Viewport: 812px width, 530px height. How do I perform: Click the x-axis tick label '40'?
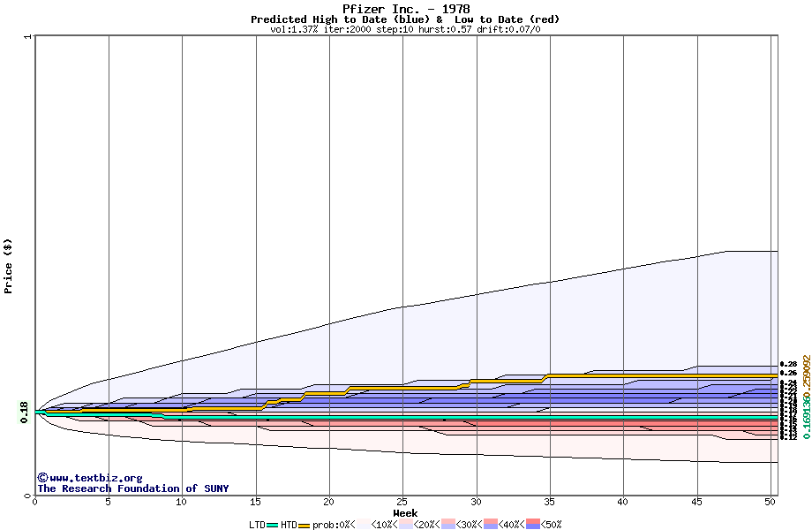click(623, 502)
